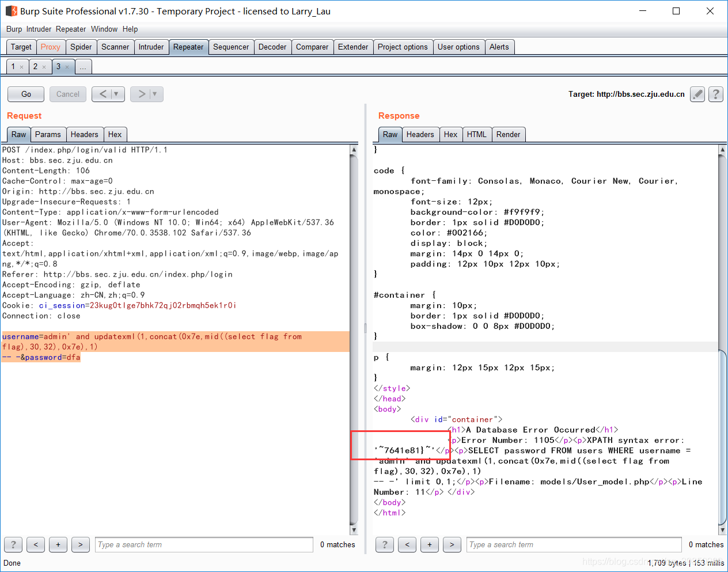Click next match button in response search
This screenshot has width=728, height=572.
[x=452, y=544]
